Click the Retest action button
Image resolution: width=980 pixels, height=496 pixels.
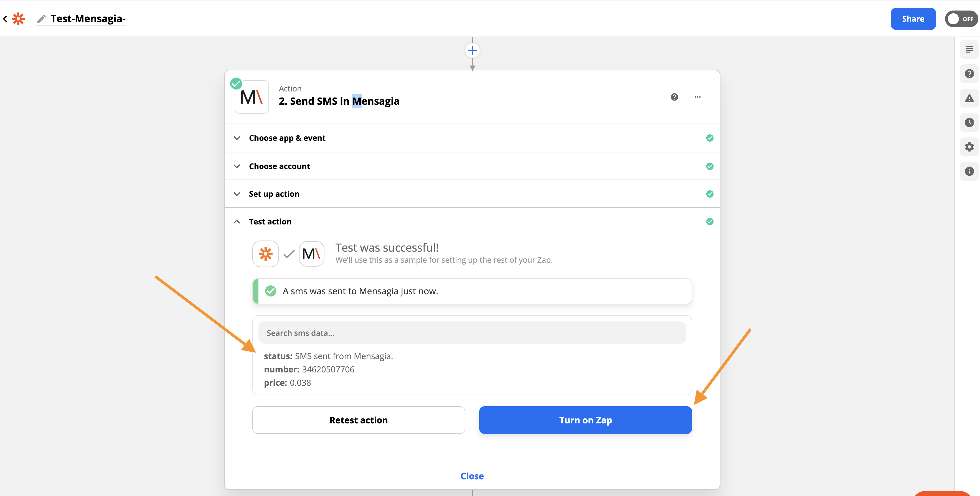[x=358, y=420]
